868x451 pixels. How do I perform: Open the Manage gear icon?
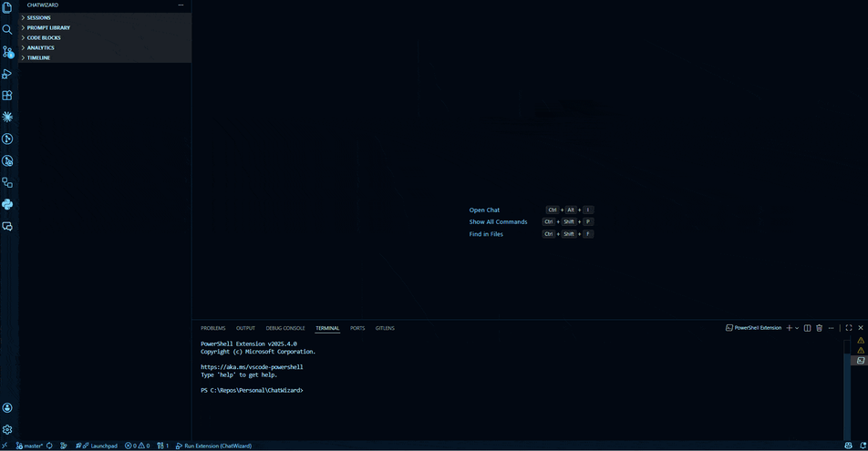(7, 429)
